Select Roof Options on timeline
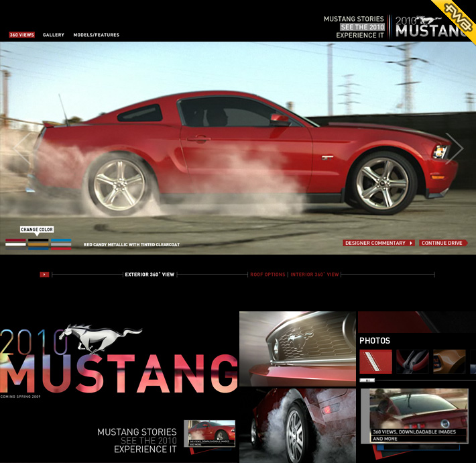The image size is (476, 463). (x=267, y=274)
